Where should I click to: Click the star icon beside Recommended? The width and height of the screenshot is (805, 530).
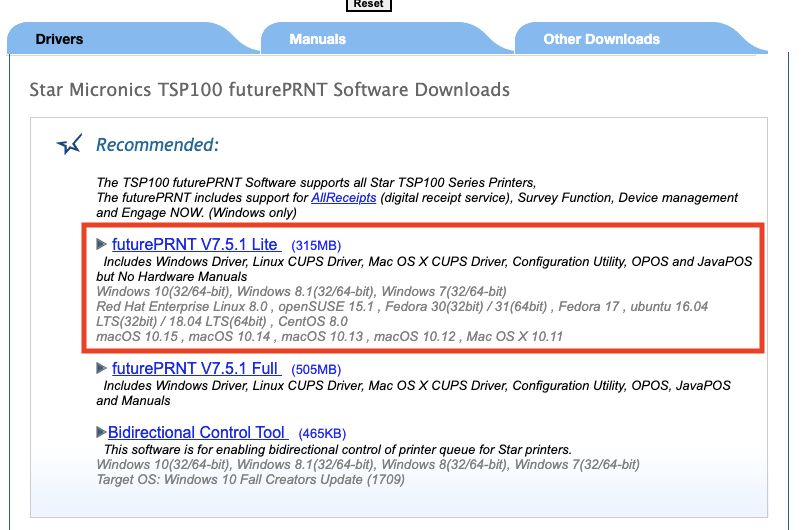tap(69, 146)
